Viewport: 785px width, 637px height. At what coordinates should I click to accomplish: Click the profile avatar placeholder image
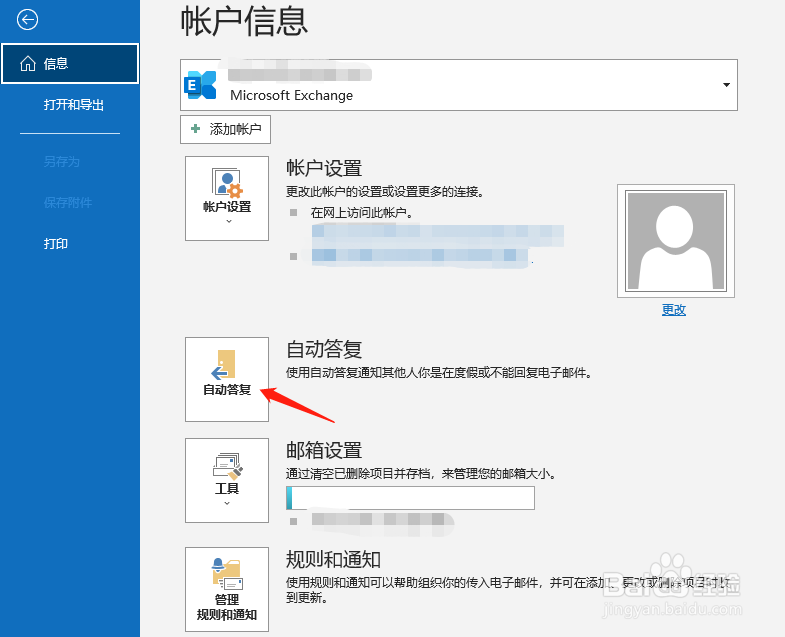(x=676, y=241)
